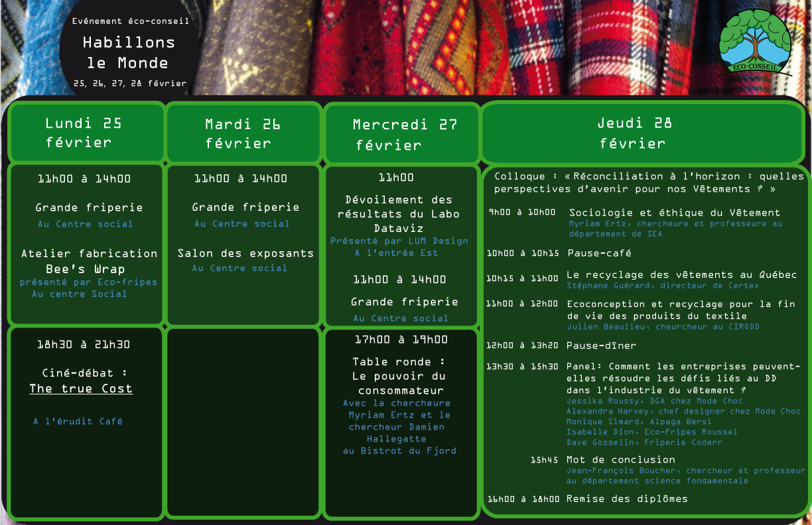Click the Salon des exposants entry
The width and height of the screenshot is (812, 525).
(245, 253)
